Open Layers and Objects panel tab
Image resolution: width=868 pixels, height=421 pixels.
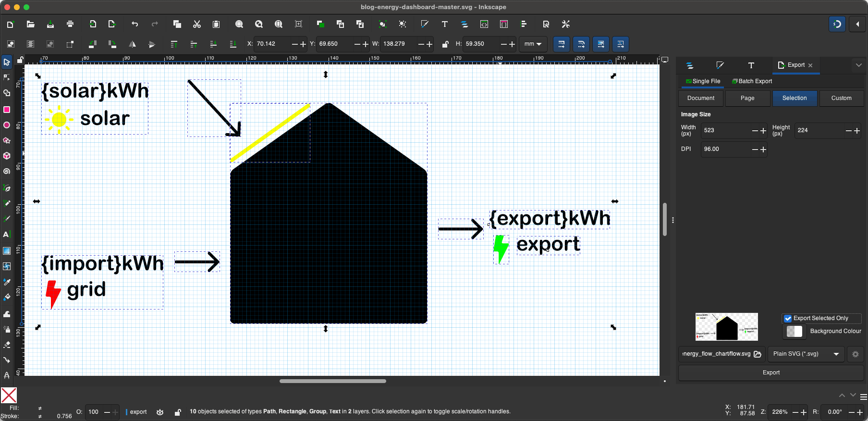[x=690, y=65]
